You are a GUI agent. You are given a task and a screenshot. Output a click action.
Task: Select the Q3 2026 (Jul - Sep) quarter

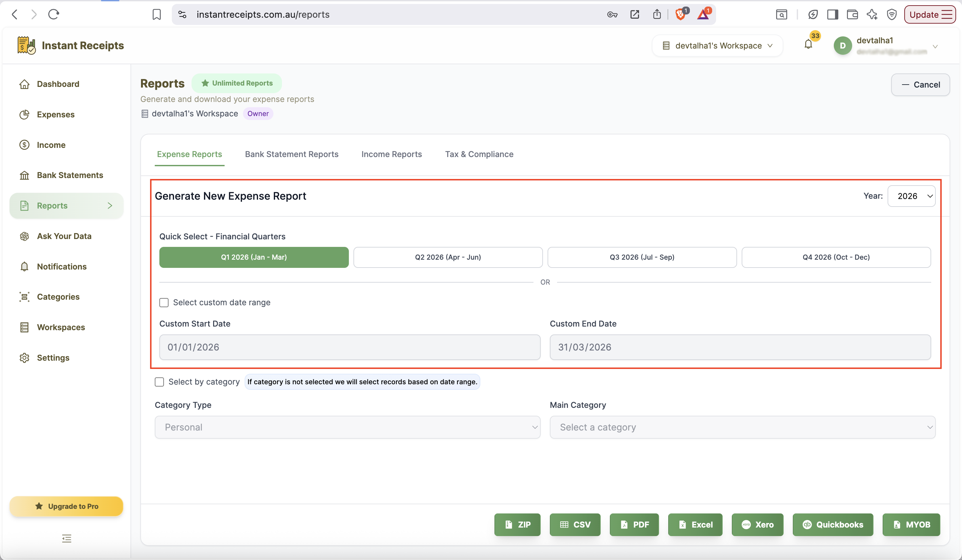[x=642, y=257]
